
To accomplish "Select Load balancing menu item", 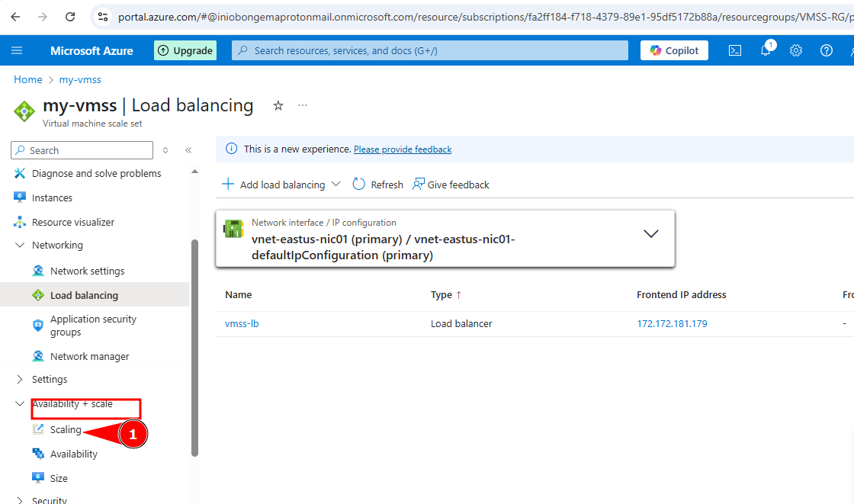I will pyautogui.click(x=95, y=295).
